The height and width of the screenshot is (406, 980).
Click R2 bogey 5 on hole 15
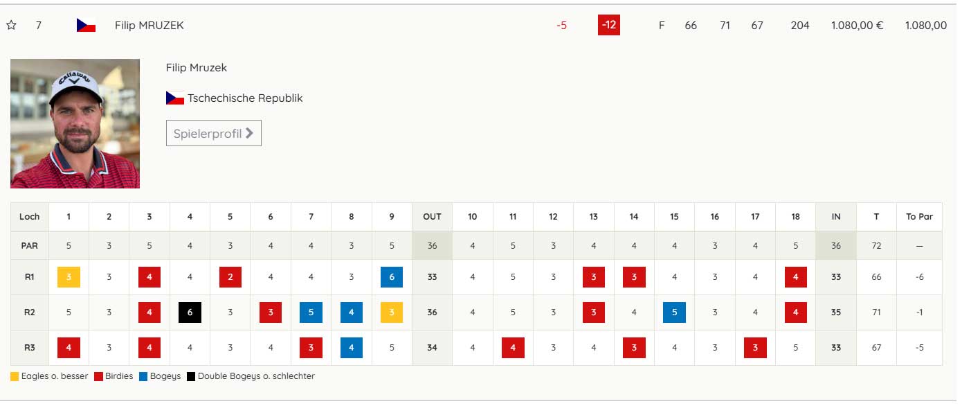(674, 312)
